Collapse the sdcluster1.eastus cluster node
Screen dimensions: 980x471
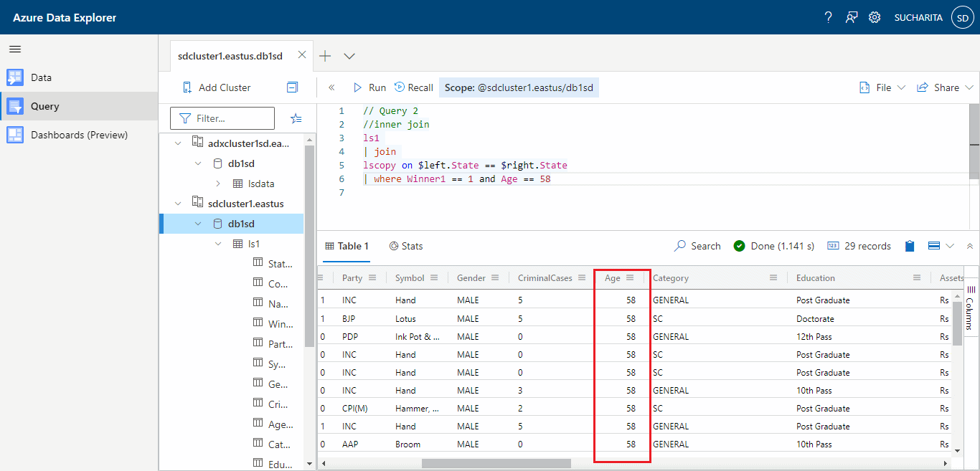tap(177, 203)
